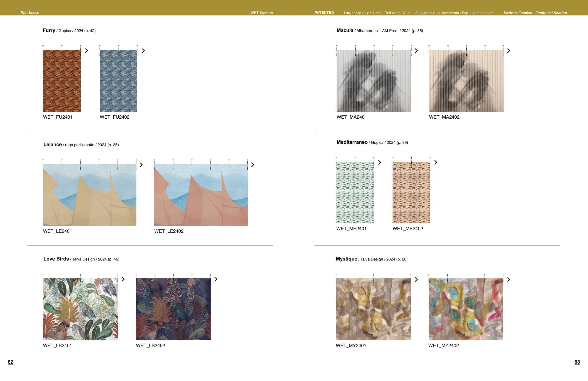Viewport: 588px width, 381px height.
Task: Click the arrow beside the WET_FU2402 swatch
Action: (x=143, y=51)
